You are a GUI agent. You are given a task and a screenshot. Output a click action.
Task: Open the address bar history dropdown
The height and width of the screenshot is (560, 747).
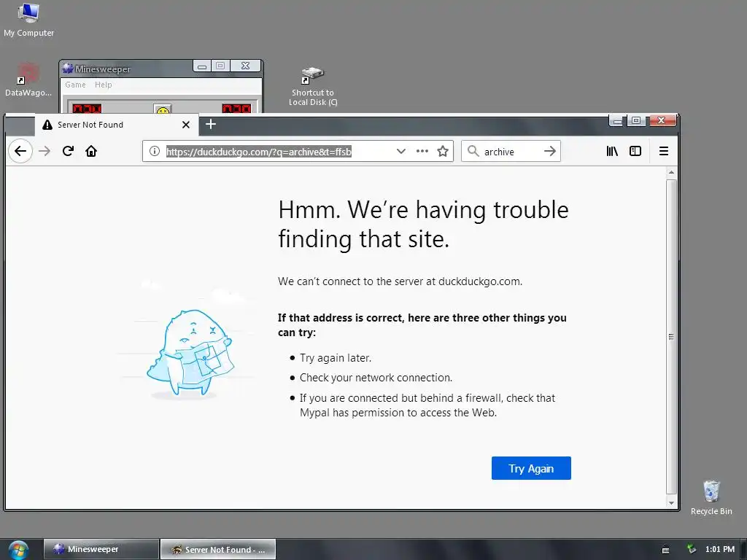400,151
